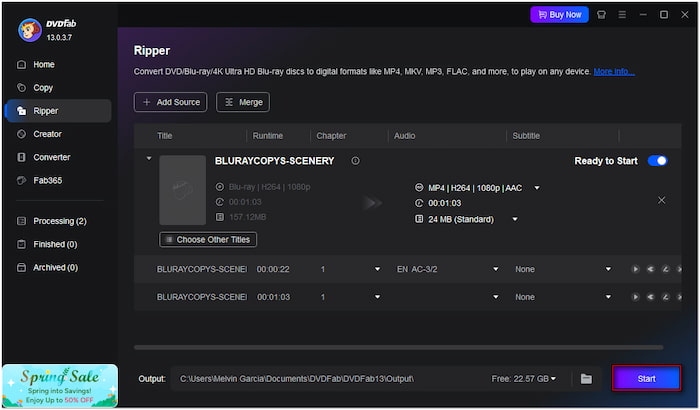Screen dimensions: 700x410
Task: Click the Blu-ray | H264 | 1080p source info
Action: click(270, 187)
